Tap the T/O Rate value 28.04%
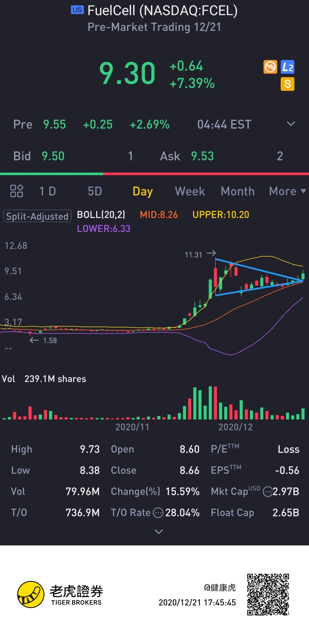 coord(183,513)
